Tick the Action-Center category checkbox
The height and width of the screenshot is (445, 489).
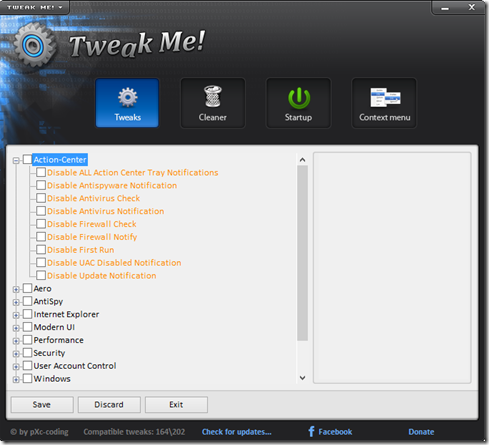click(27, 159)
